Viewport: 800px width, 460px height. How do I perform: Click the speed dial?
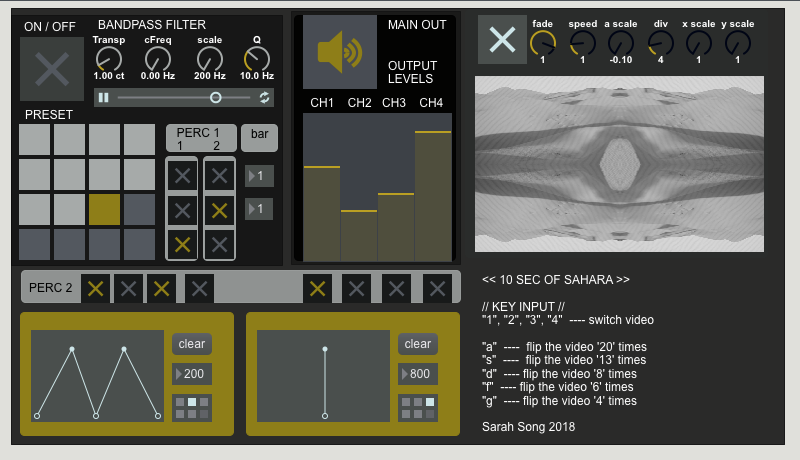[583, 43]
